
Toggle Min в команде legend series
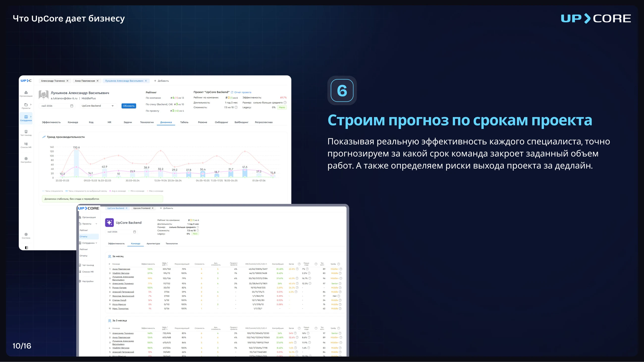coord(136,191)
